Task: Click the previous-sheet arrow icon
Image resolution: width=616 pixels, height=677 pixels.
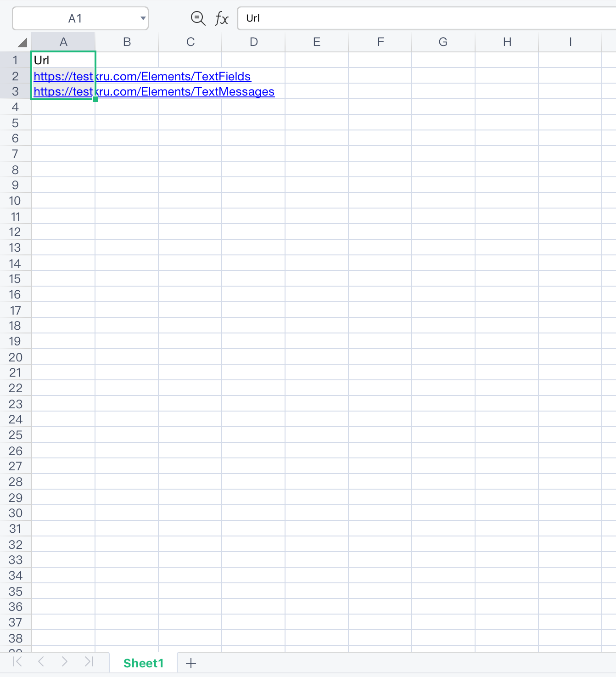Action: click(41, 662)
